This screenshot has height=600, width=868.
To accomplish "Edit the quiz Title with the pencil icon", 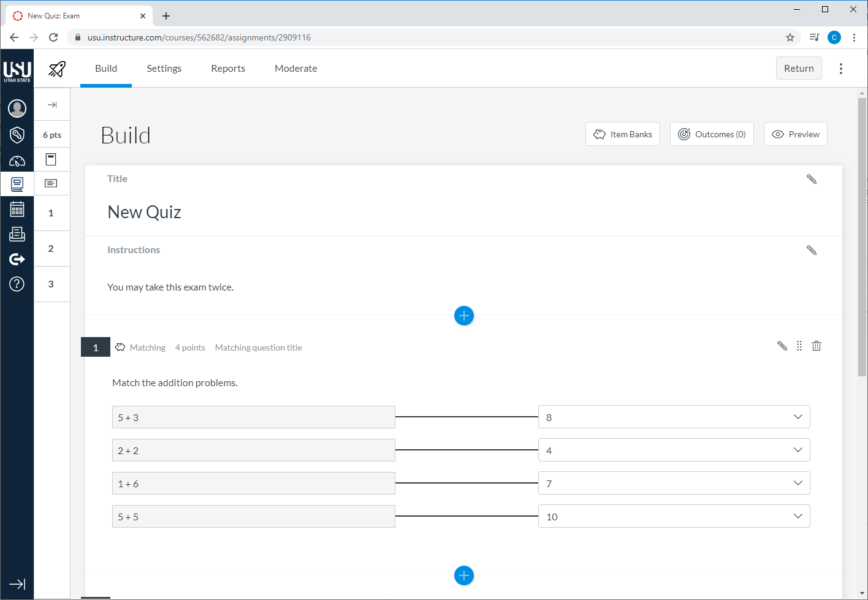I will tap(812, 178).
